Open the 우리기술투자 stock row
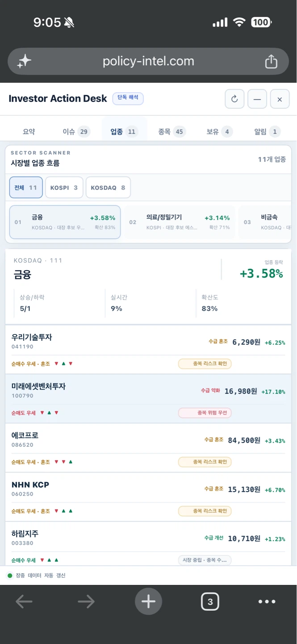 (148, 350)
